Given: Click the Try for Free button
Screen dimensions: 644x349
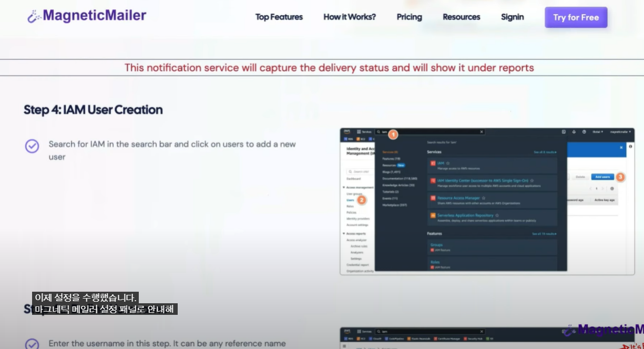Looking at the screenshot, I should coord(576,17).
